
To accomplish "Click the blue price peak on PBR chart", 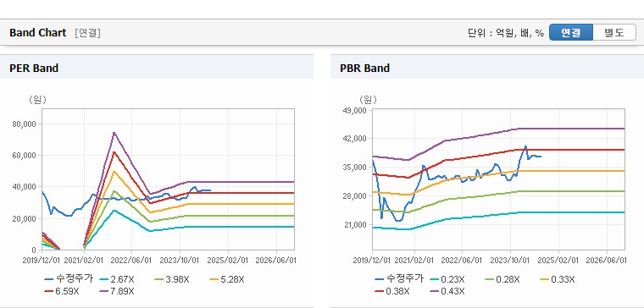I will [x=525, y=146].
